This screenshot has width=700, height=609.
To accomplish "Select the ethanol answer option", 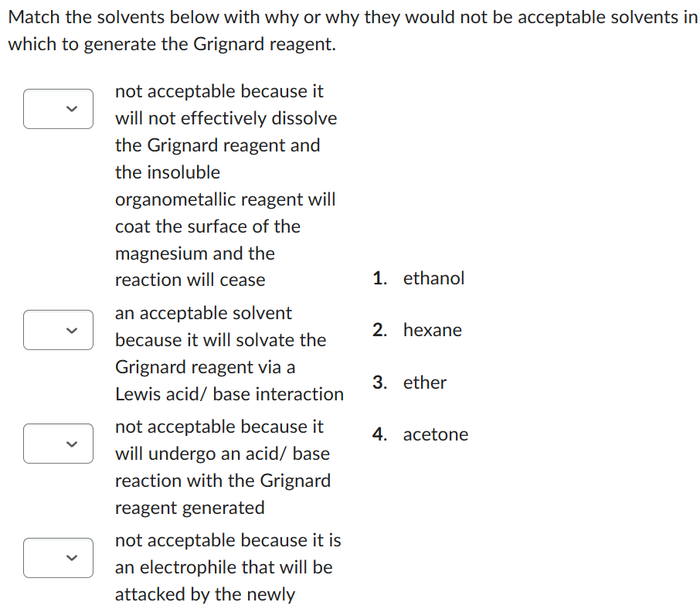I will click(433, 278).
